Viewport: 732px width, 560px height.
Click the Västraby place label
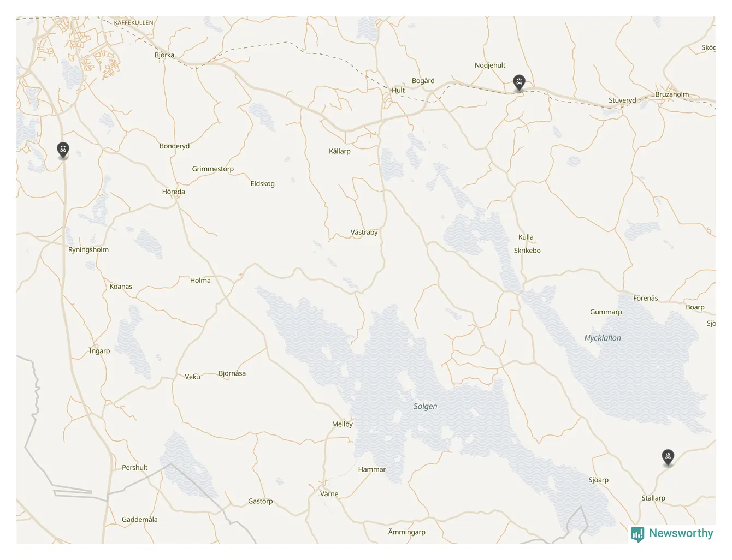point(364,232)
